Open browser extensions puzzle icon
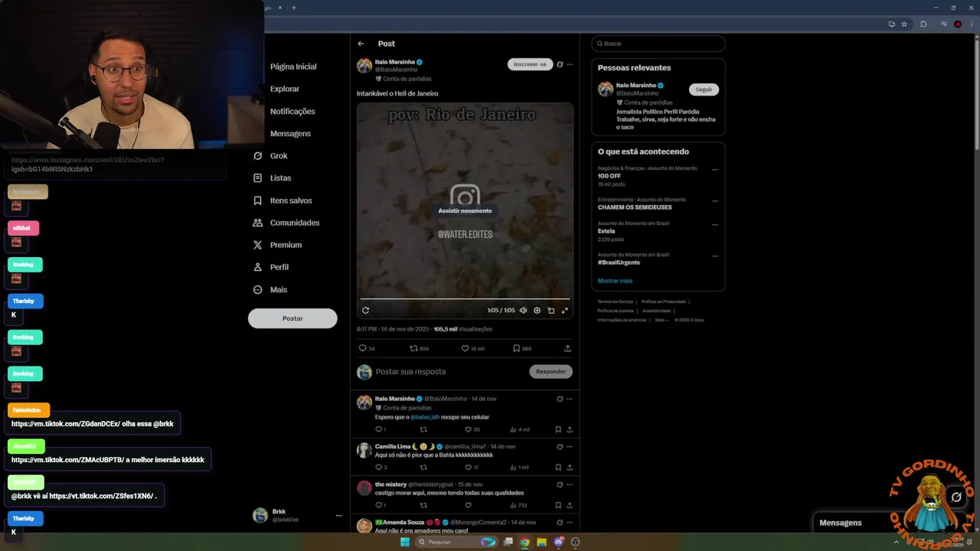980x551 pixels. pyautogui.click(x=923, y=24)
